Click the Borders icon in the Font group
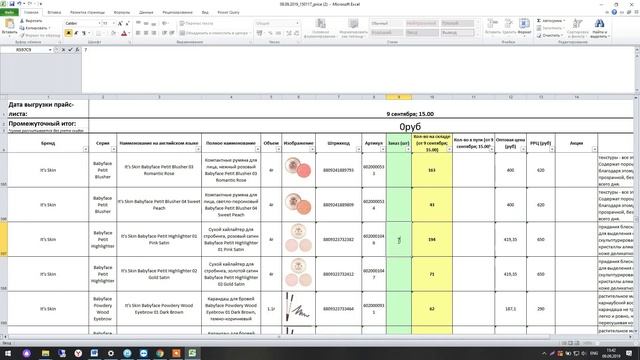 [98, 33]
